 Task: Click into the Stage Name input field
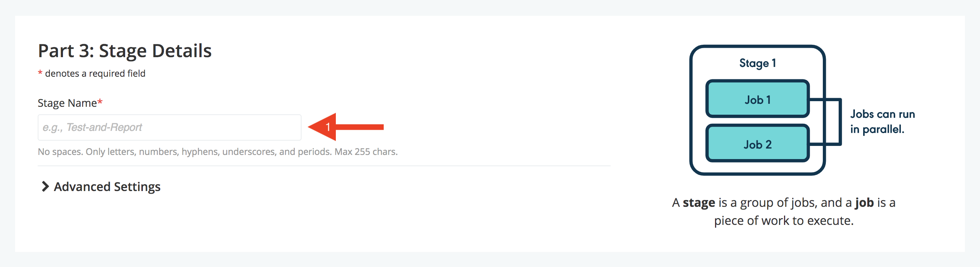point(169,127)
